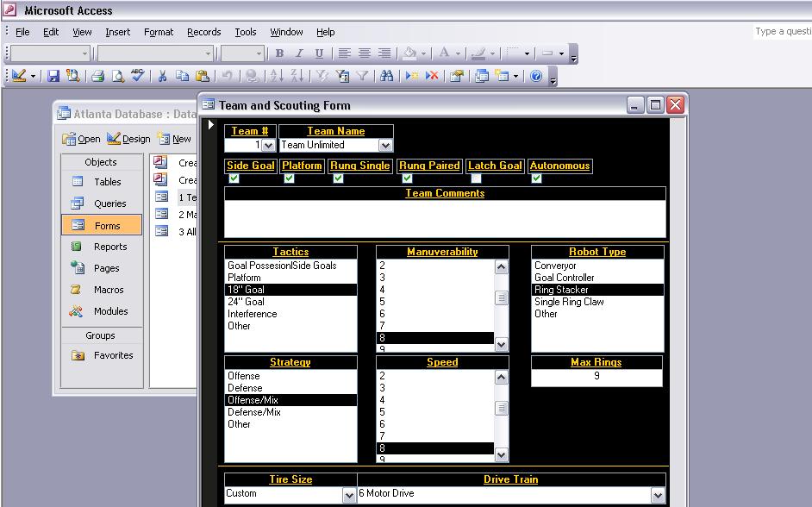
Task: Open the Window menu
Action: [x=286, y=32]
